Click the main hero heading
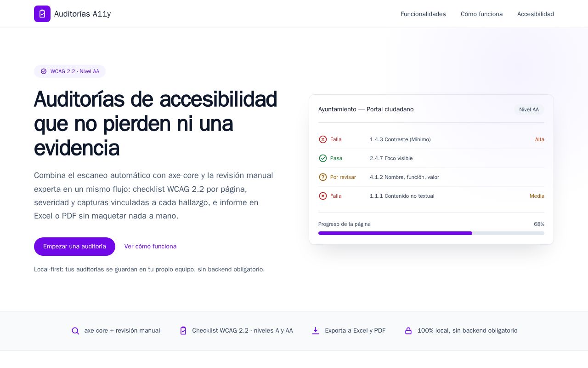This screenshot has height=368, width=588. click(x=156, y=124)
